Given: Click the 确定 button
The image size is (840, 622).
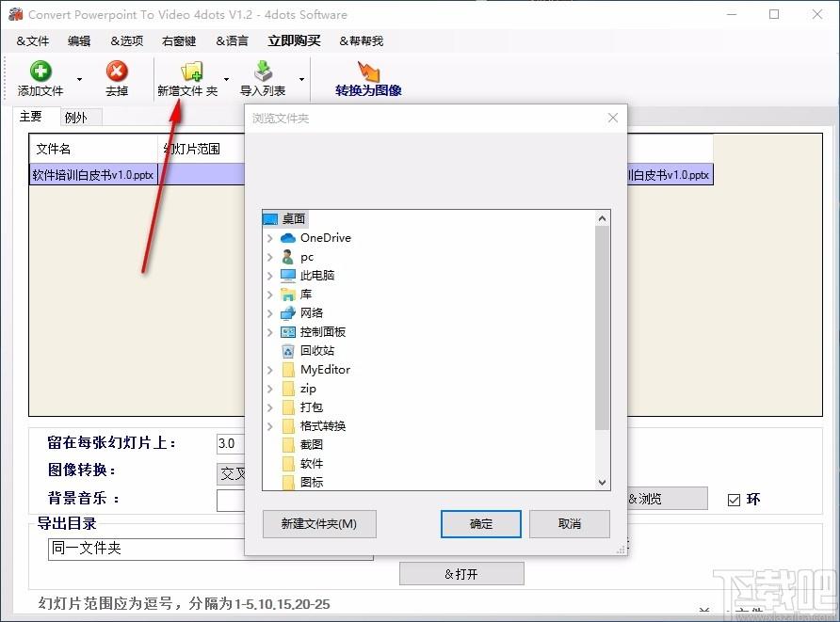Looking at the screenshot, I should [480, 523].
